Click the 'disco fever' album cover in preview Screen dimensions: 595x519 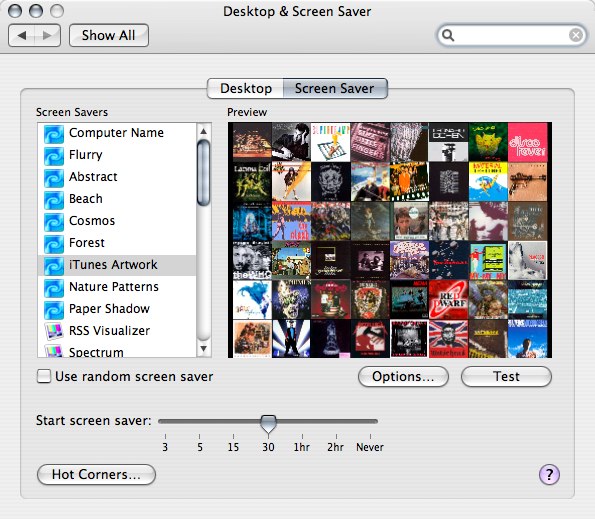point(527,142)
